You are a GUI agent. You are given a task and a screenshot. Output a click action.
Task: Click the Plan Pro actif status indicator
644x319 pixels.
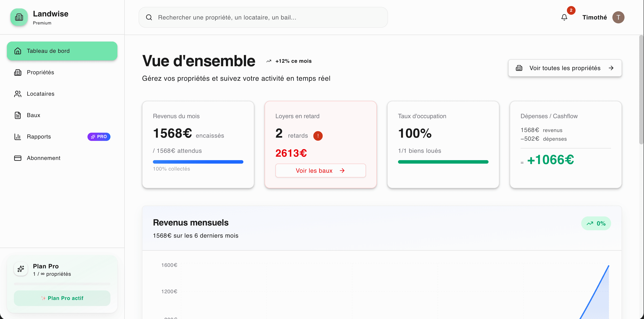click(62, 298)
